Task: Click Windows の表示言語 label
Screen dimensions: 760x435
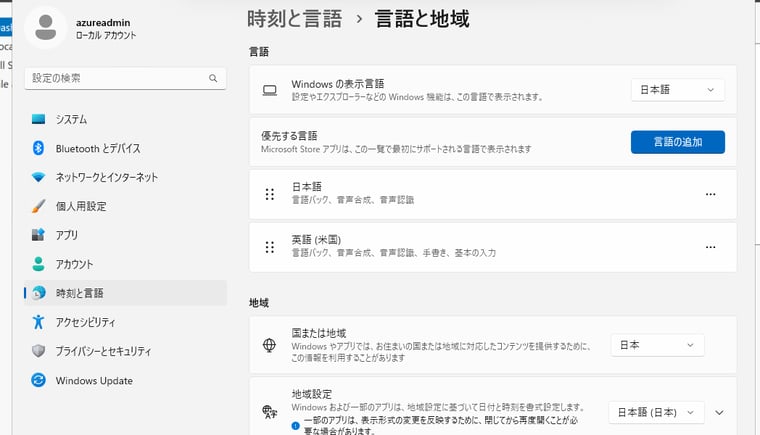Action: (x=337, y=84)
